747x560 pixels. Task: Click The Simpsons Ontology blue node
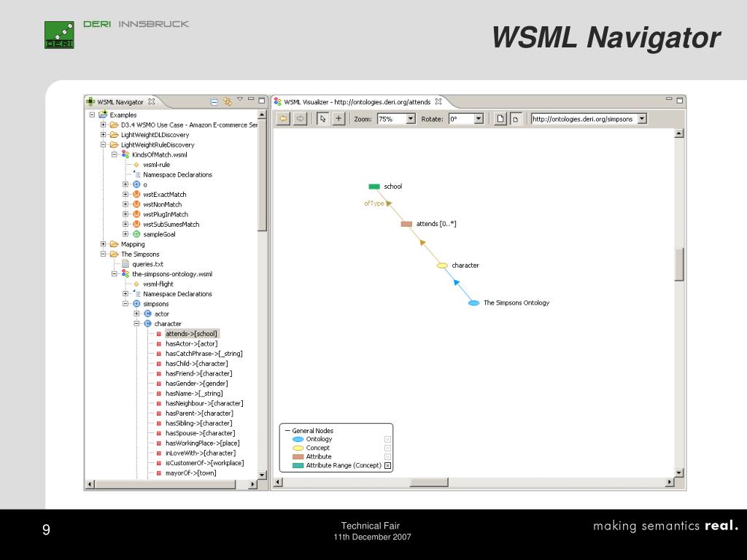point(473,303)
